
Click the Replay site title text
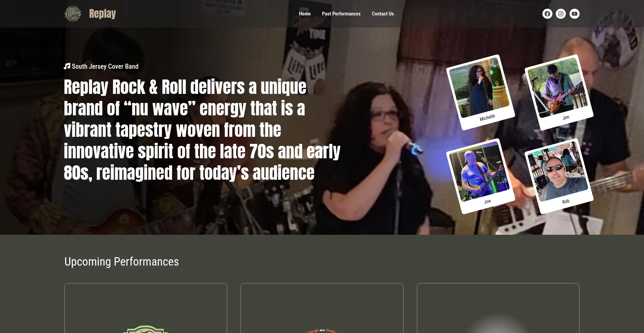click(x=102, y=14)
